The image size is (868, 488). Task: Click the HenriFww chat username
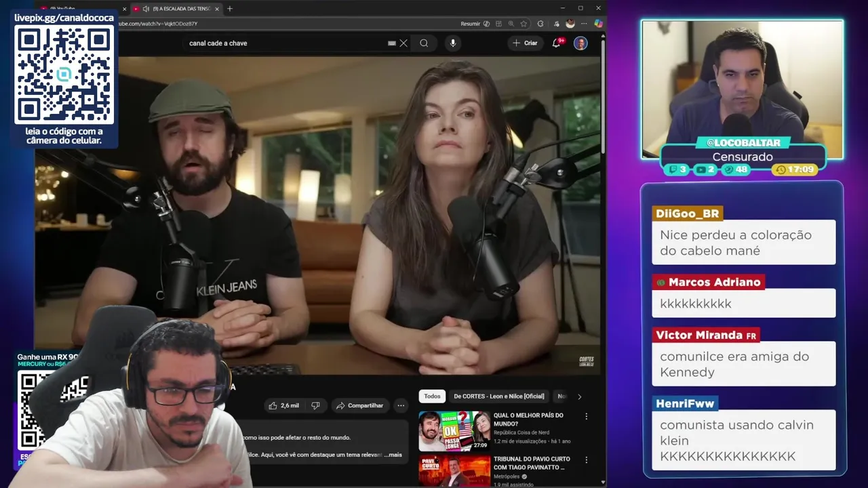click(x=685, y=403)
